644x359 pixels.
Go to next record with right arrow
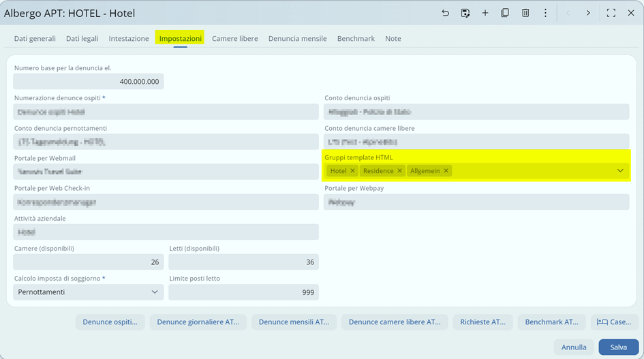(x=588, y=13)
